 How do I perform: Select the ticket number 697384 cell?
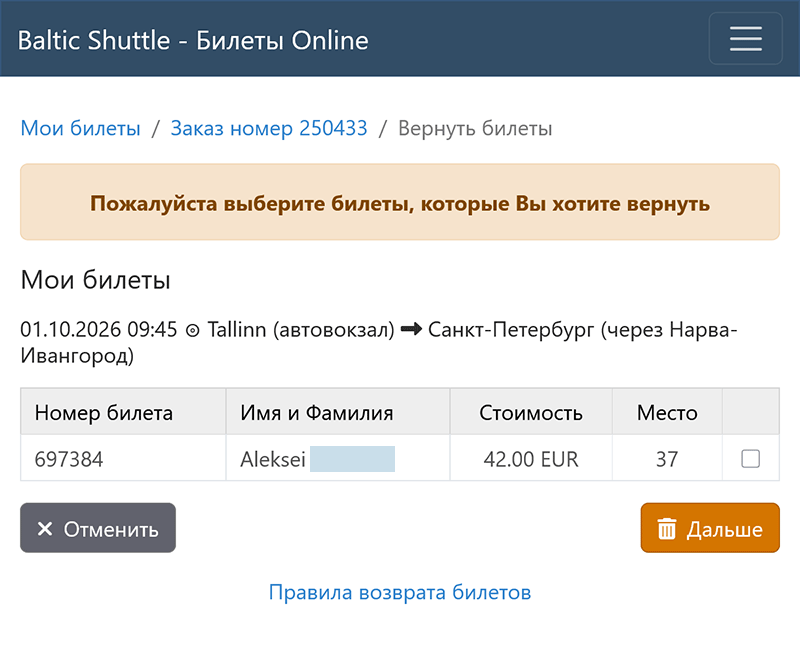pyautogui.click(x=123, y=458)
